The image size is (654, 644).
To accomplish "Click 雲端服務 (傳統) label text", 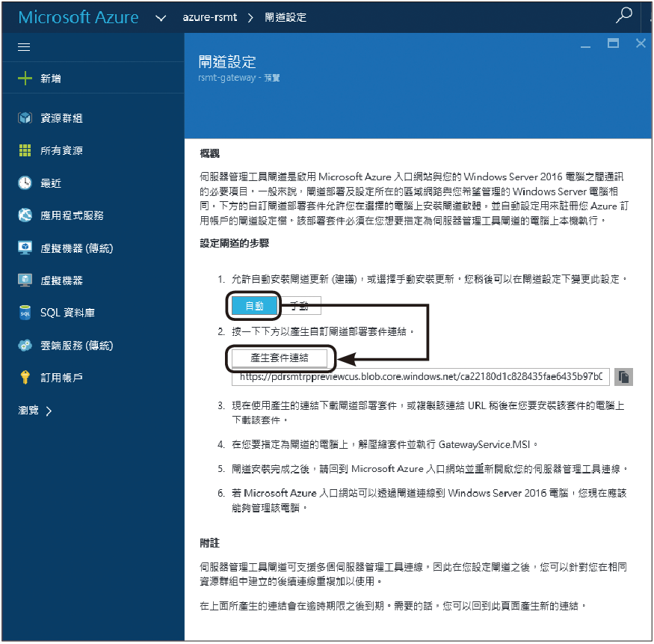I will 77,346.
